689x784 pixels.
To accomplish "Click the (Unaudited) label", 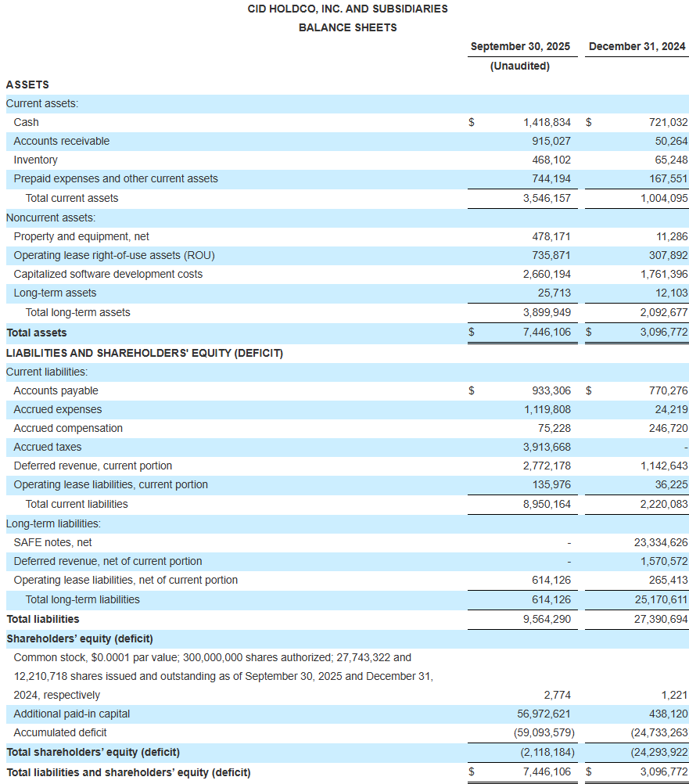I will tap(522, 66).
